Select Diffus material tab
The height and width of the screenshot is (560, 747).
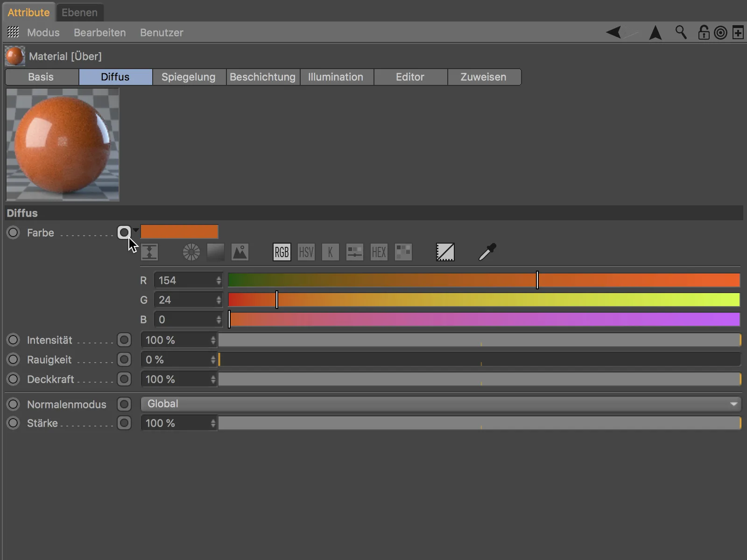click(x=115, y=77)
